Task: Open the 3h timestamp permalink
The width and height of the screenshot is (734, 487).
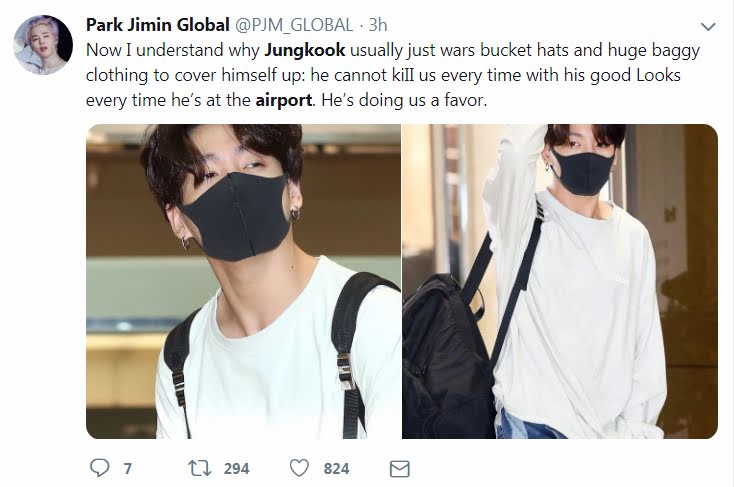Action: [378, 25]
